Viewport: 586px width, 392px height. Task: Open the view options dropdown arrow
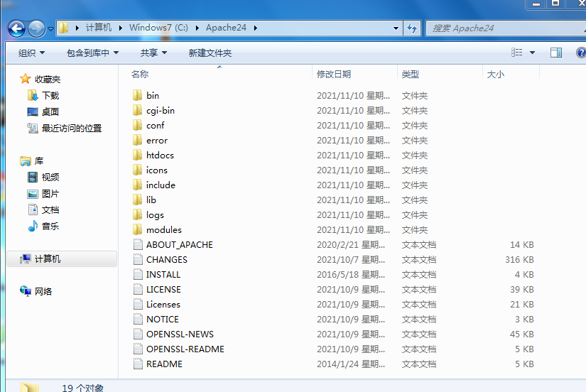tap(532, 53)
